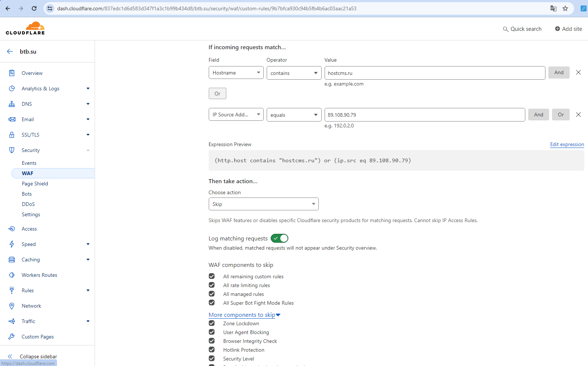Click the Caching drive icon
Viewport: 588px width, 366px height.
12,260
